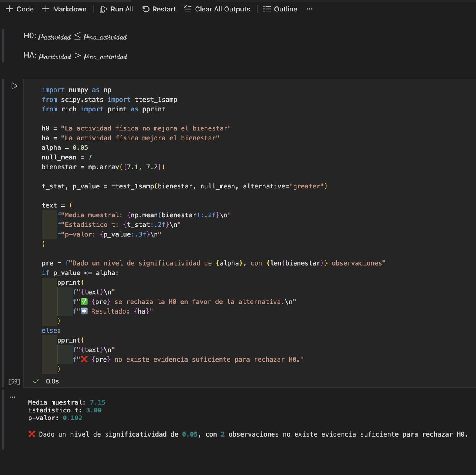
Task: Click the h0 string assignment line
Action: 136,128
